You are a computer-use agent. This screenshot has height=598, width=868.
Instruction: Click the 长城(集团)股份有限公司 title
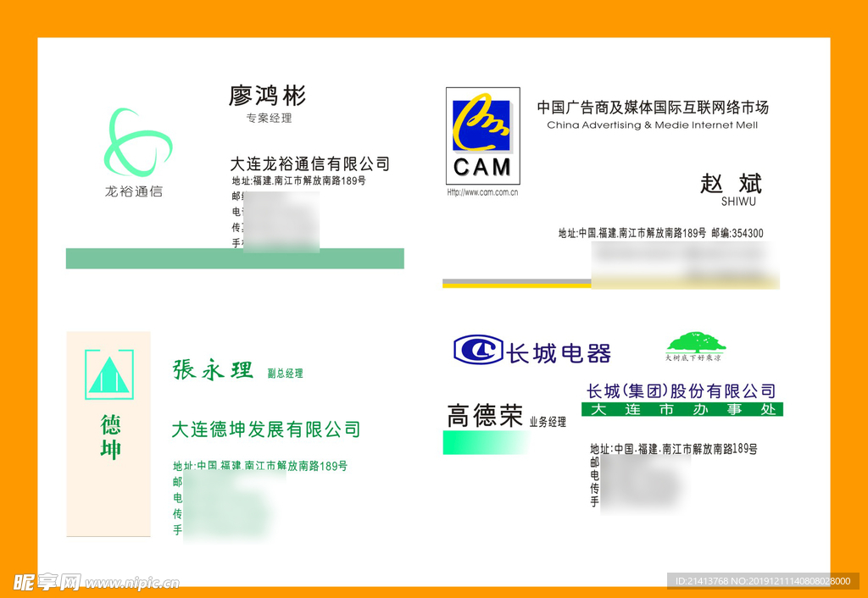tap(682, 390)
